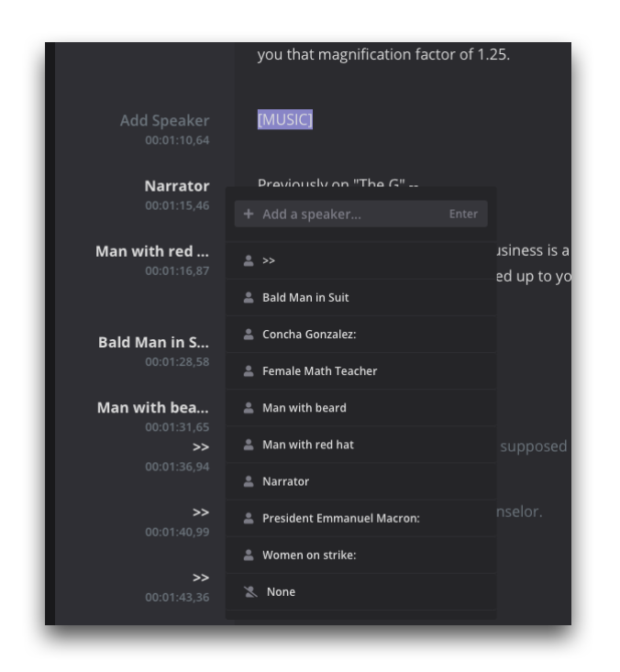Open the Bald Man in S... speaker label
Screen dimensions: 620x672
[153, 343]
